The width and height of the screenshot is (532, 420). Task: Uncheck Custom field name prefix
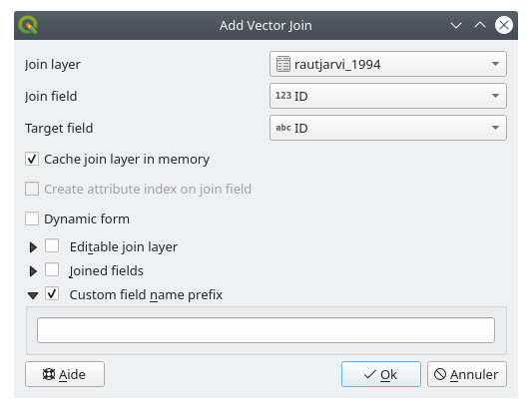[52, 293]
